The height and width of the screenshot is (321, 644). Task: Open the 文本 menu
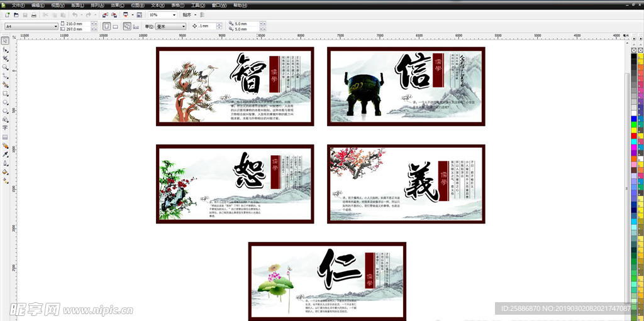158,4
